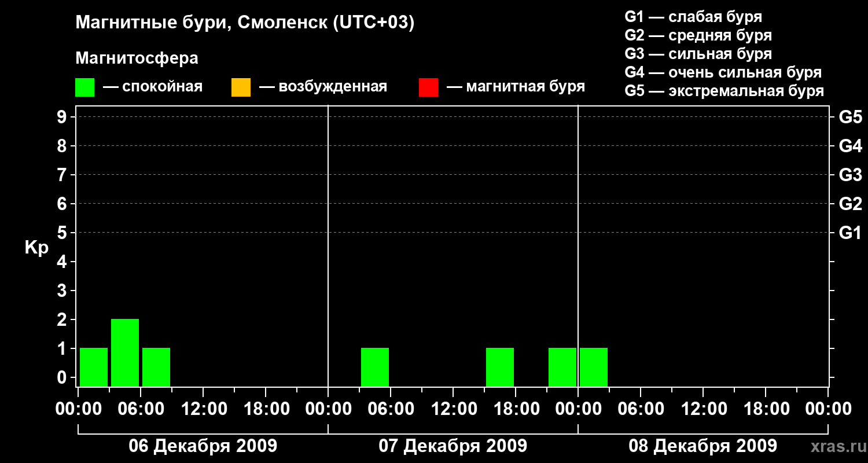Click the Kp value 0 on left axis
The height and width of the screenshot is (463, 868).
coord(63,377)
